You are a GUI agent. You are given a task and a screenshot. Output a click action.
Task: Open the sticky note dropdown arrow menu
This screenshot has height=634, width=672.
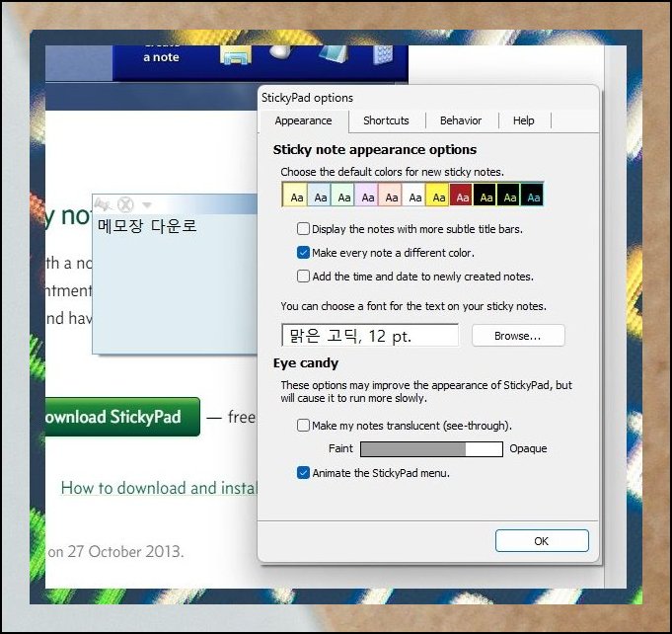(147, 205)
